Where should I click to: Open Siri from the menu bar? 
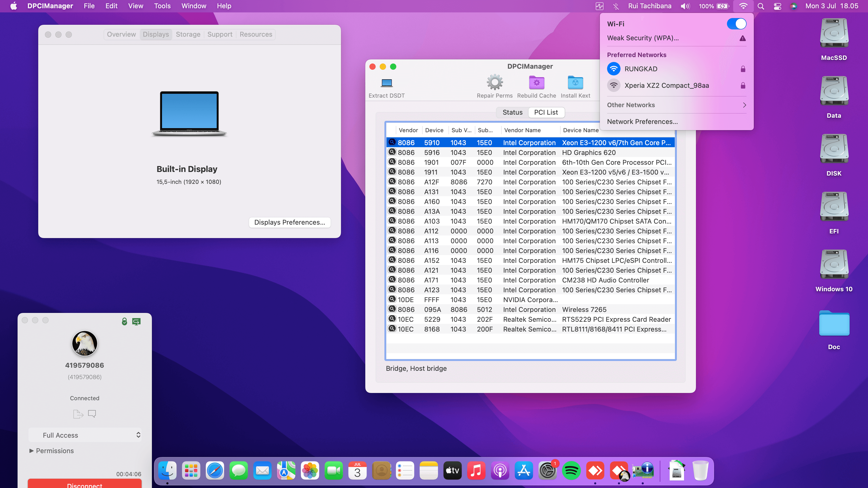pyautogui.click(x=794, y=6)
